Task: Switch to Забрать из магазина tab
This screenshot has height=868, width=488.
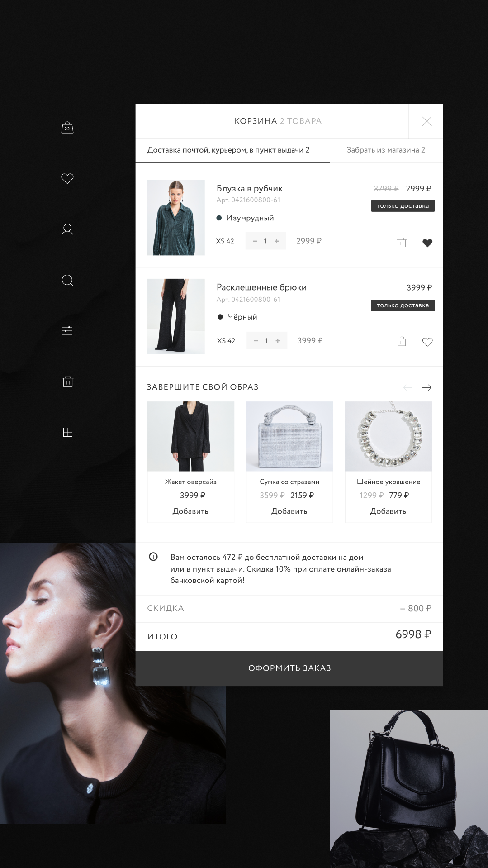Action: click(386, 150)
